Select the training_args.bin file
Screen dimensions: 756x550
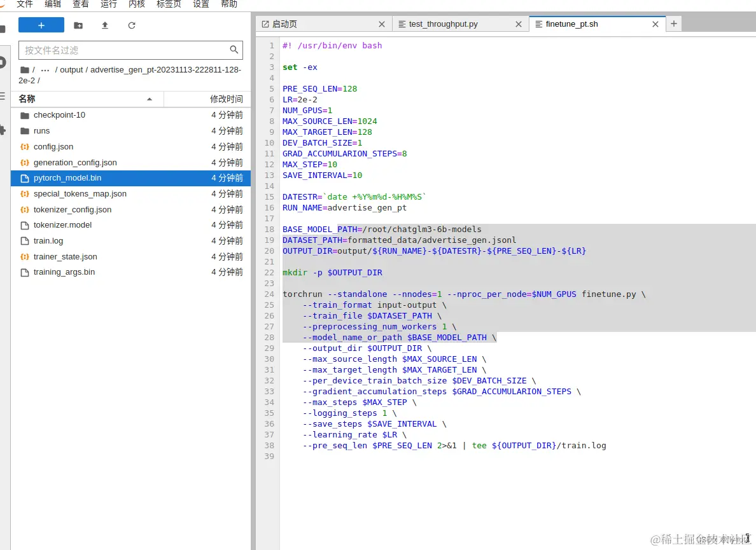[130, 272]
